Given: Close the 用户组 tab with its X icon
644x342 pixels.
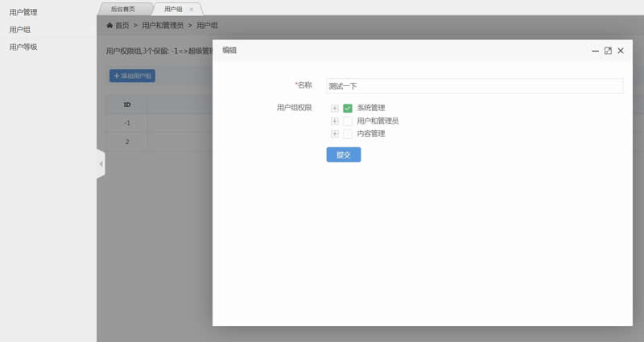Looking at the screenshot, I should 191,9.
